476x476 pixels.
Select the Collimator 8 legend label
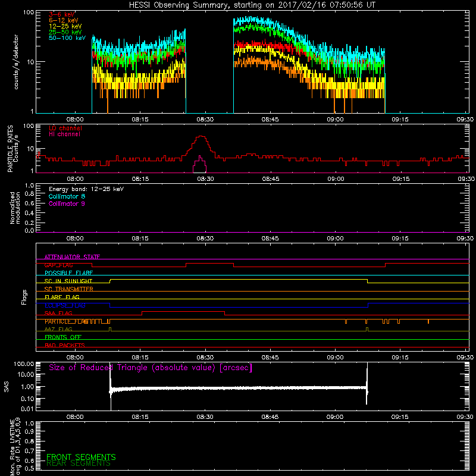point(67,196)
